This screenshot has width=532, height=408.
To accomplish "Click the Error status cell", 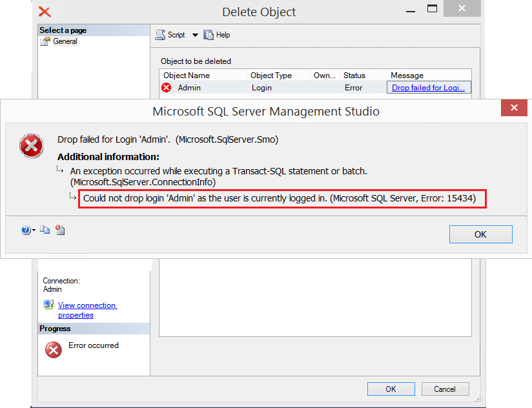I will pyautogui.click(x=354, y=88).
